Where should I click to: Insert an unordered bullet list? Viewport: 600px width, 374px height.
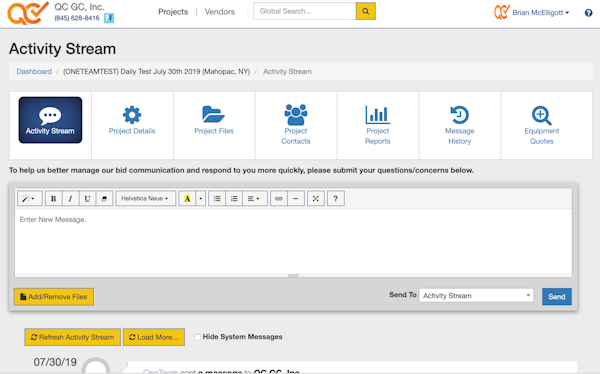(217, 198)
